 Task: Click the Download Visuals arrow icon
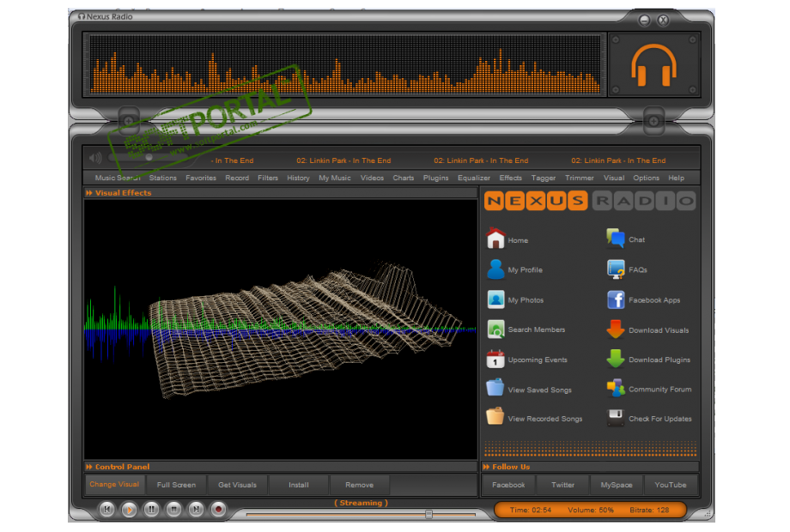[x=616, y=329]
